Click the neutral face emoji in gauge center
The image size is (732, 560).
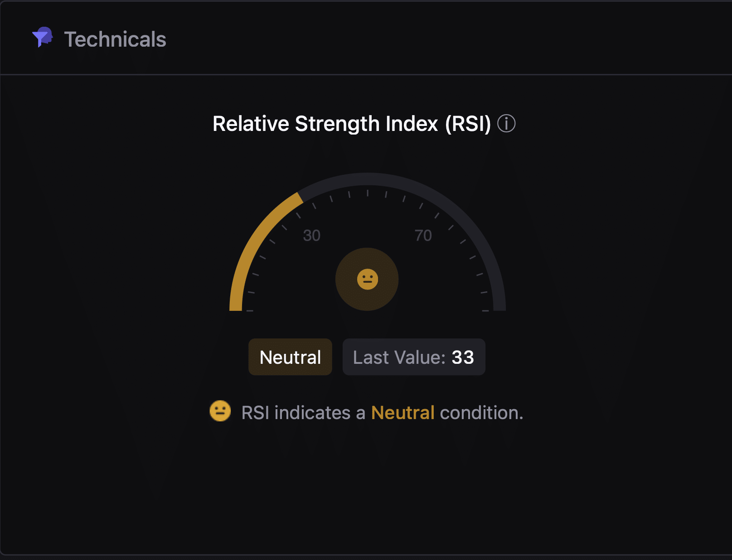(367, 279)
